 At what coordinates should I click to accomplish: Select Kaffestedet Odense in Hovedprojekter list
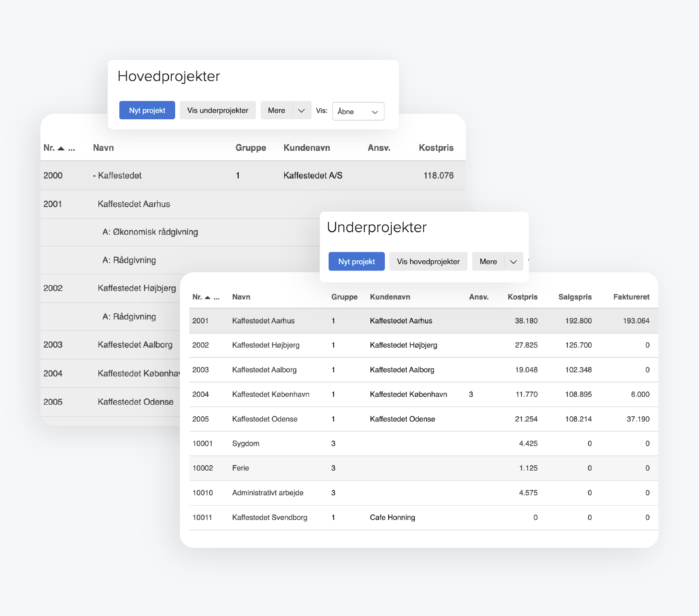(x=136, y=402)
